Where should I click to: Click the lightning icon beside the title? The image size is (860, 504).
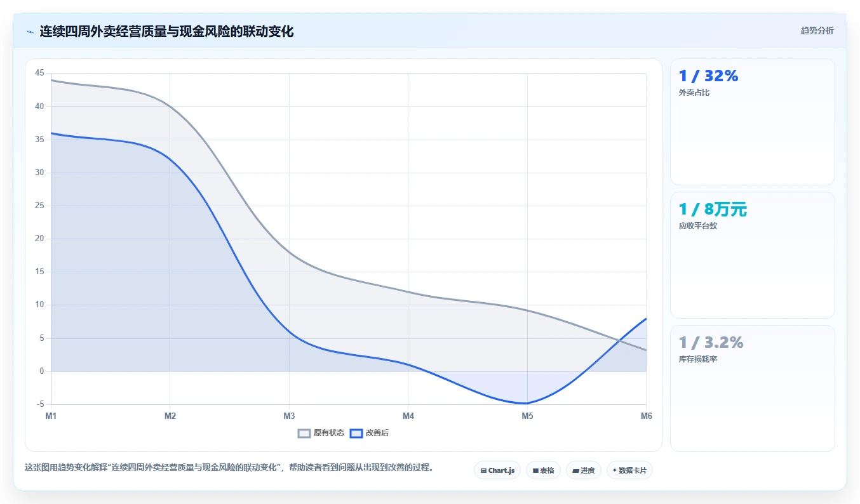click(x=30, y=32)
